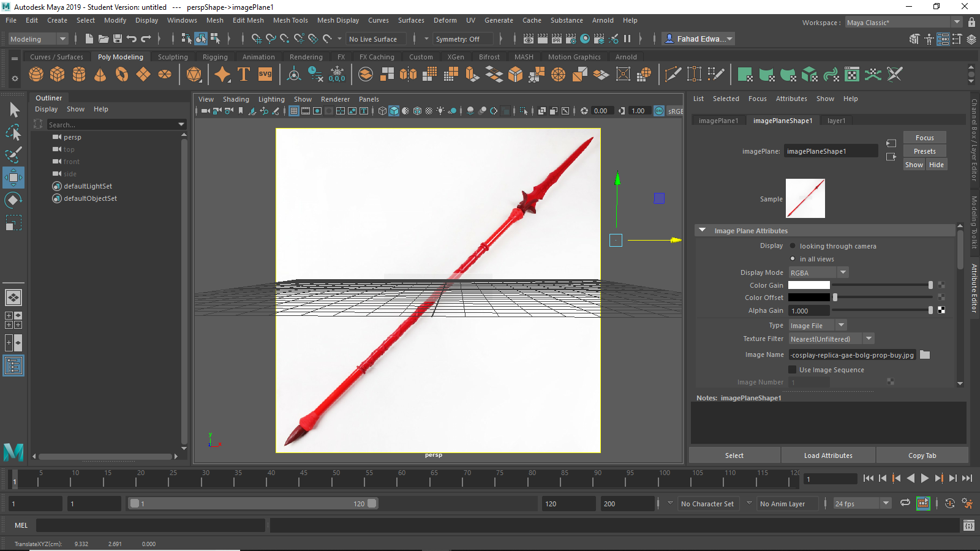Click the Color Gain white swatch
Image resolution: width=980 pixels, height=551 pixels.
[809, 285]
